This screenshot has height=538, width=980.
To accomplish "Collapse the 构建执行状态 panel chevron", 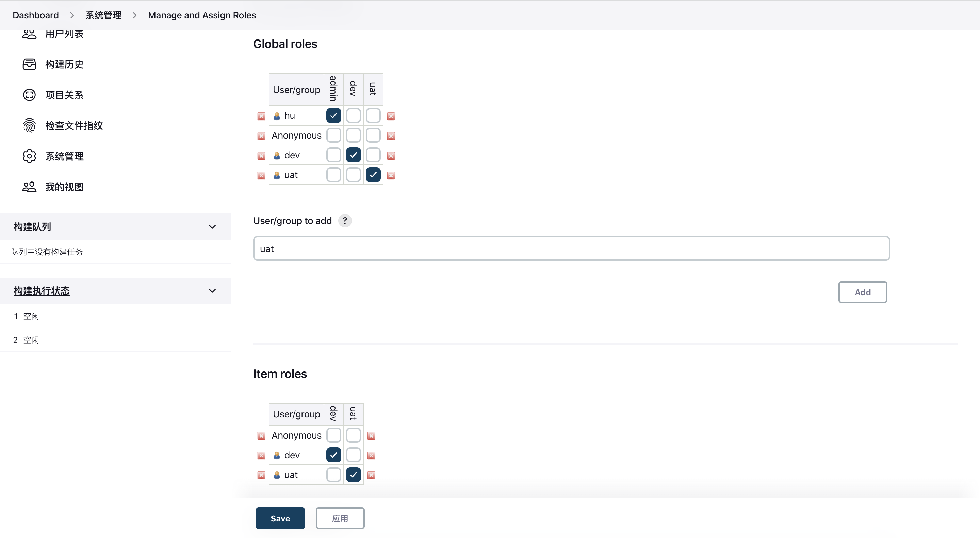I will point(212,291).
